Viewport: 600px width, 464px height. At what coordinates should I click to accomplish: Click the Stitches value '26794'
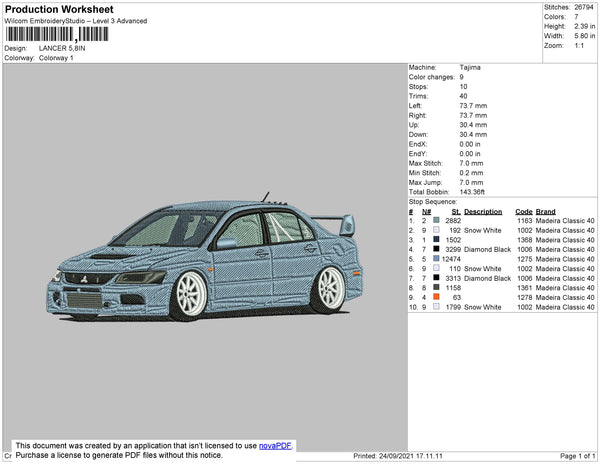click(x=584, y=7)
